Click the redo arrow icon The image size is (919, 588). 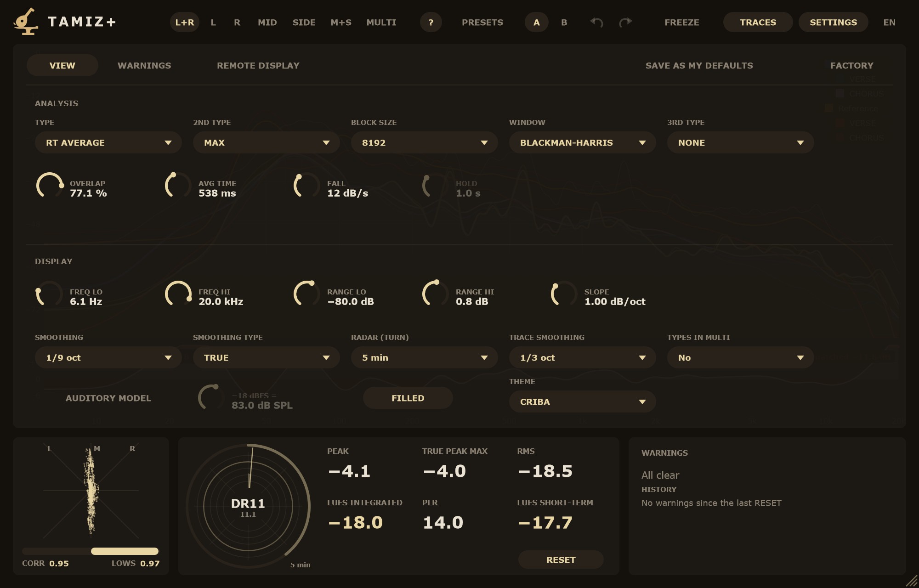625,22
